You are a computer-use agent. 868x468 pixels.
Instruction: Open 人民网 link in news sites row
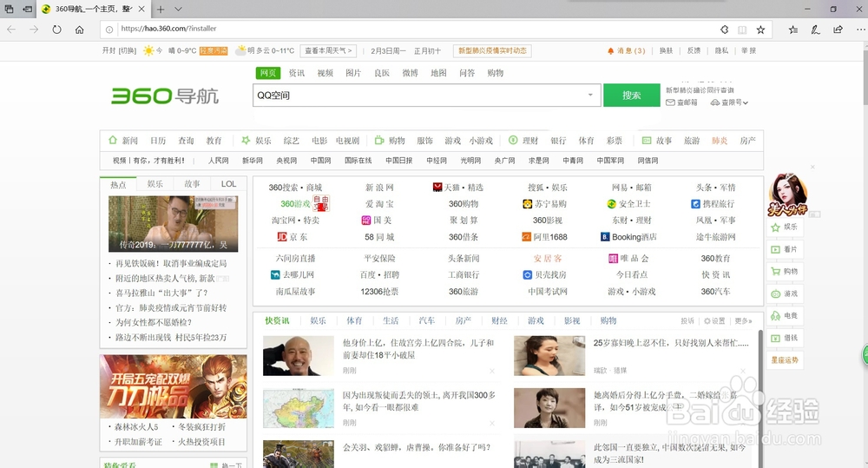(218, 161)
